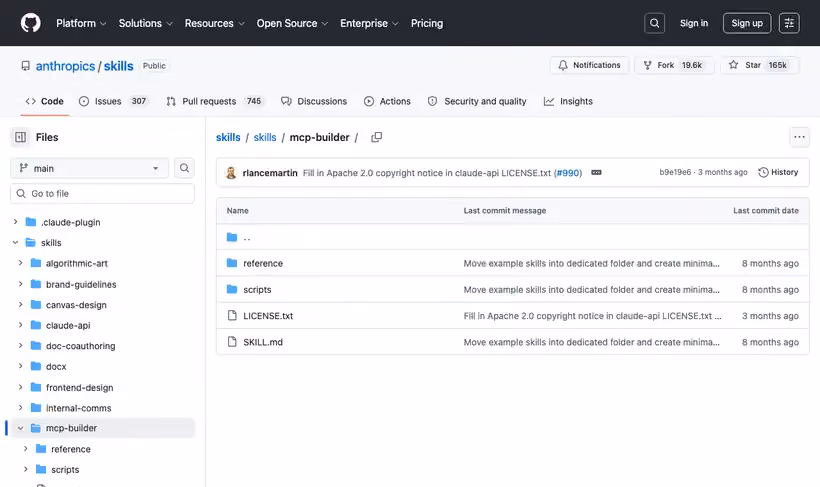Image resolution: width=820 pixels, height=487 pixels.
Task: Search files with magnifier button beside branch selector
Action: [x=184, y=168]
